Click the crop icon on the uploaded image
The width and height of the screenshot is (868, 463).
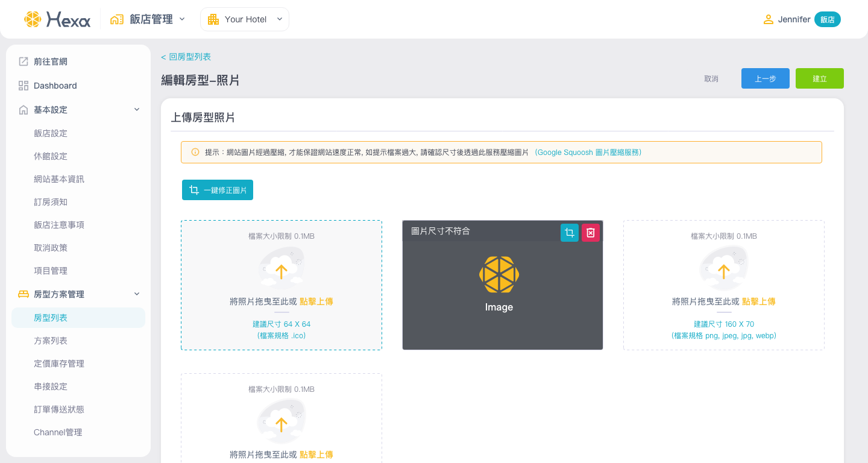pyautogui.click(x=569, y=233)
